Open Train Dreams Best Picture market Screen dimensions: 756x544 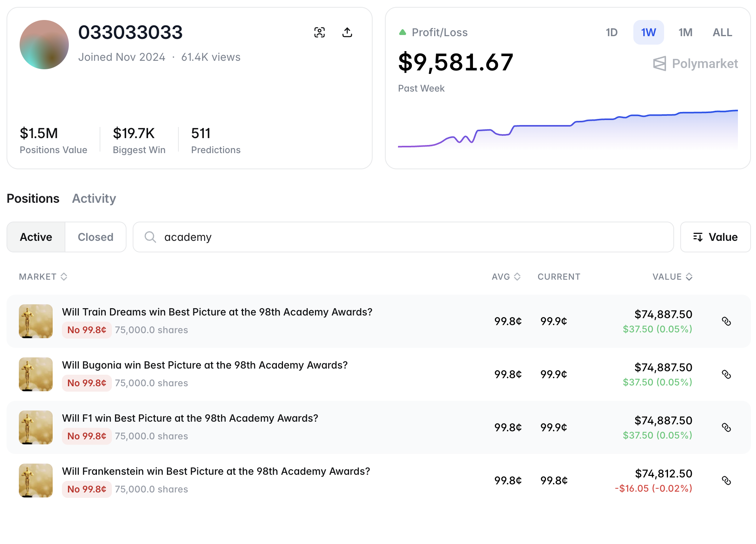pyautogui.click(x=217, y=312)
